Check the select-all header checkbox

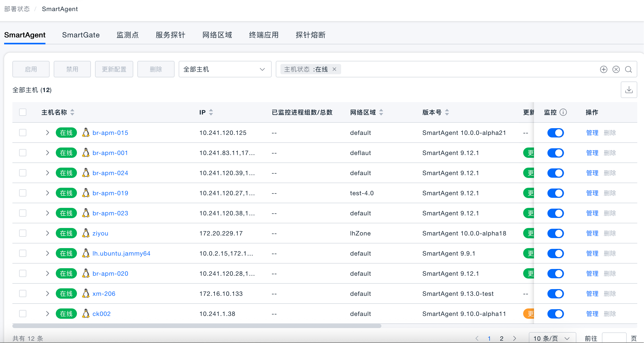(x=23, y=112)
